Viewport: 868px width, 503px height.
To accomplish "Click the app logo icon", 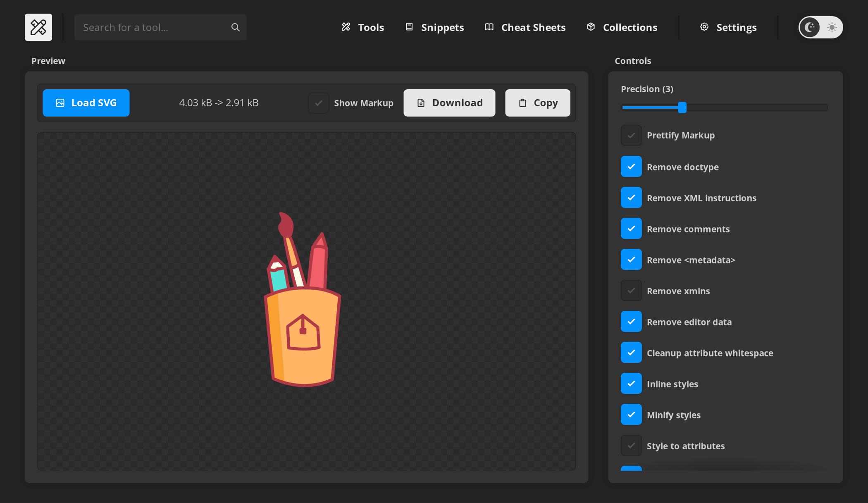I will [x=38, y=27].
